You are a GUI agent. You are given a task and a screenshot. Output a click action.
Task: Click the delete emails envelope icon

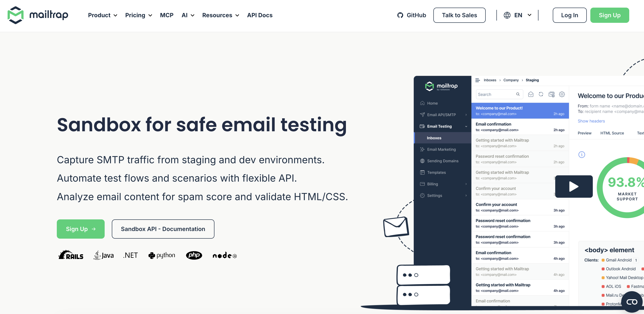click(x=551, y=94)
